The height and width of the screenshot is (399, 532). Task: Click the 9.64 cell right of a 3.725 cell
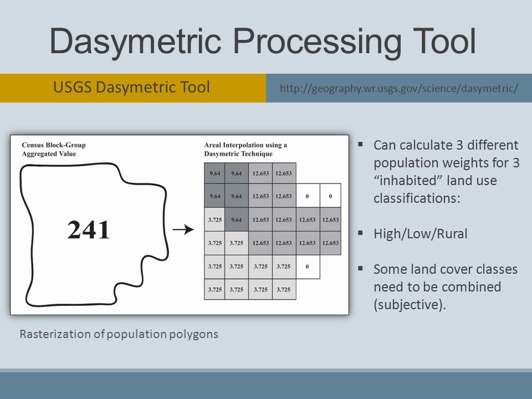(x=237, y=219)
